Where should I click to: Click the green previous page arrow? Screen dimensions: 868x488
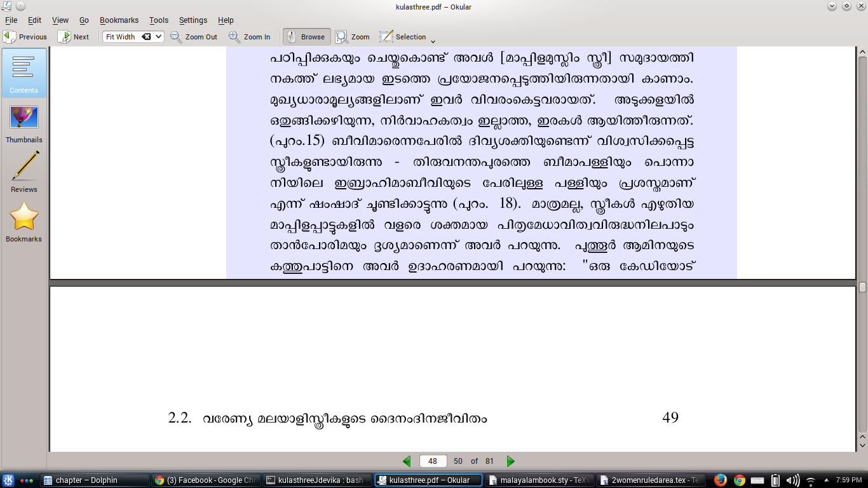click(x=407, y=461)
